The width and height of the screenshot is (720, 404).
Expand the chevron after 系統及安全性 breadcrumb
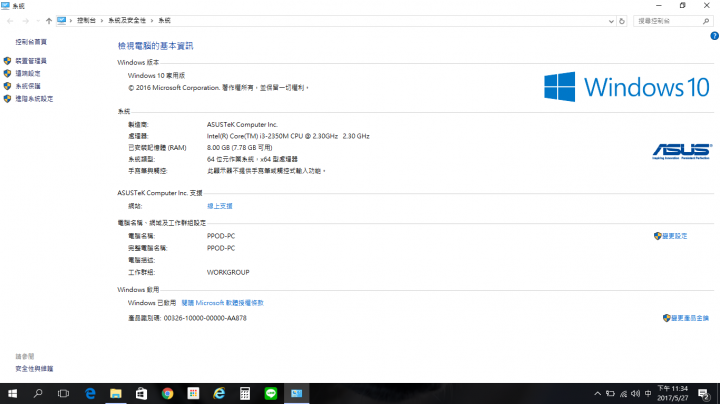pyautogui.click(x=152, y=21)
